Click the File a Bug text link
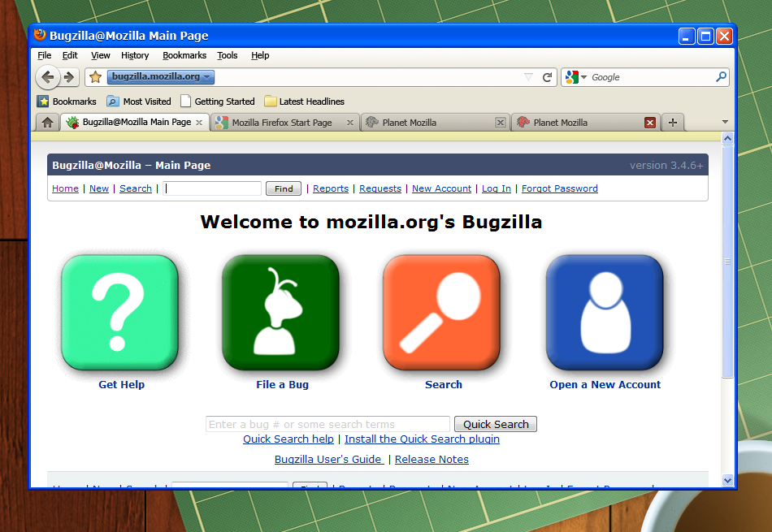772x532 pixels. point(282,385)
